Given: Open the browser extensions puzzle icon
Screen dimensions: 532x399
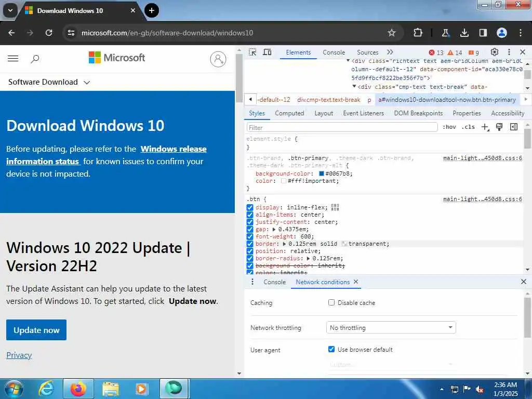Looking at the screenshot, I should pos(418,33).
